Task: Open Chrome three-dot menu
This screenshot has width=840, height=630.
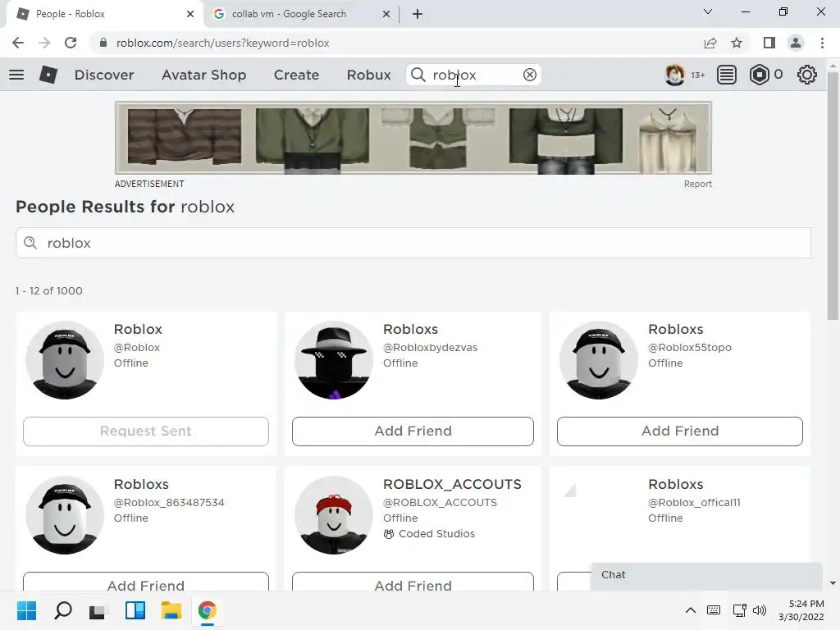Action: pos(822,43)
